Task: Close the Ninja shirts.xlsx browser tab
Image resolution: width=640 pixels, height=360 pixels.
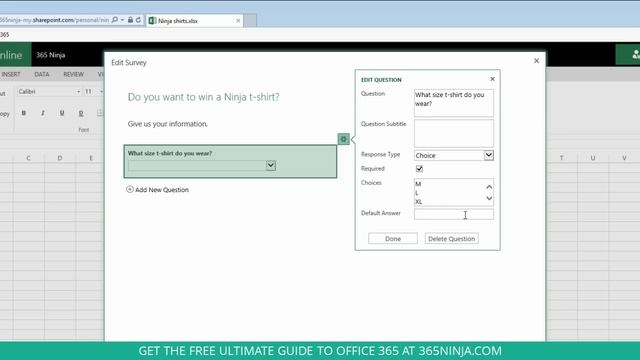Action: coord(238,21)
